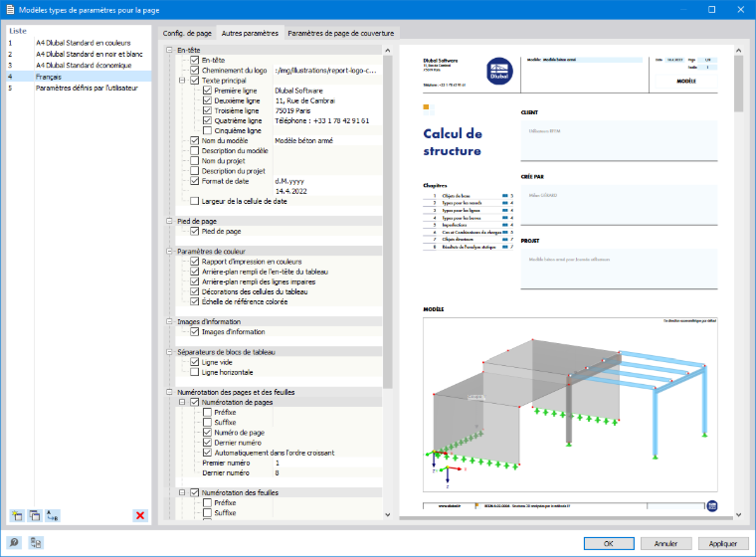The image size is (756, 557).
Task: Click the Appliquer button
Action: [723, 543]
